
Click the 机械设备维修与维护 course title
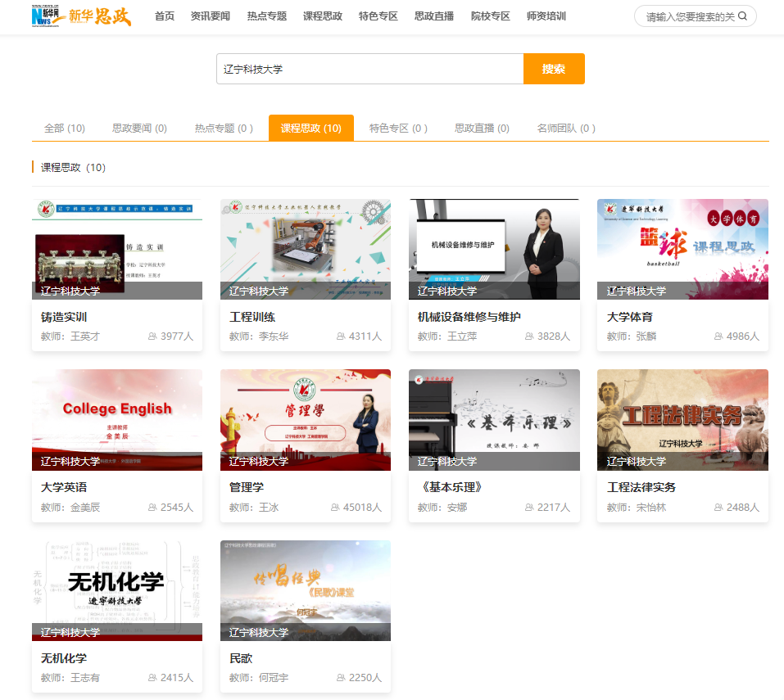469,317
